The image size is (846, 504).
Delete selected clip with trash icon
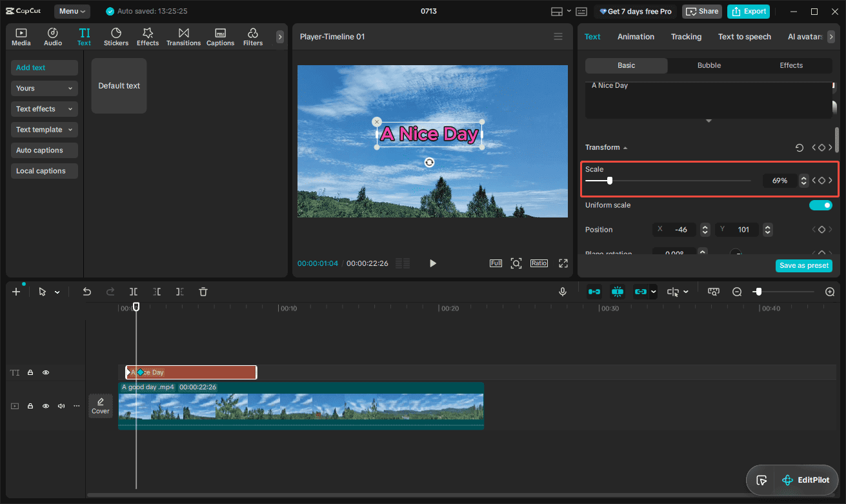203,292
